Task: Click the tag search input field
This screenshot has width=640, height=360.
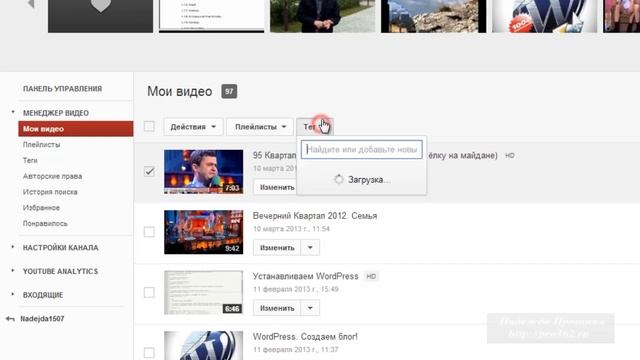Action: [362, 149]
